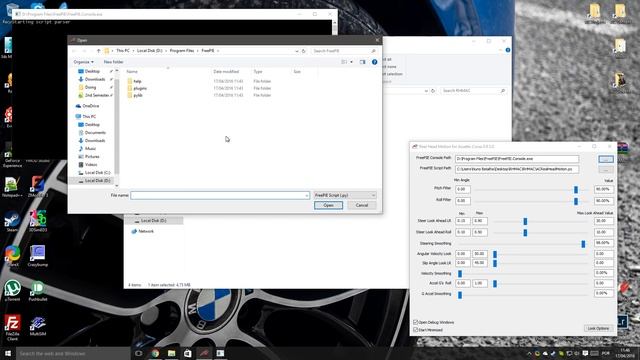This screenshot has height=360, width=640.
Task: Click the Pitch Filter slider handle
Action: click(x=576, y=190)
